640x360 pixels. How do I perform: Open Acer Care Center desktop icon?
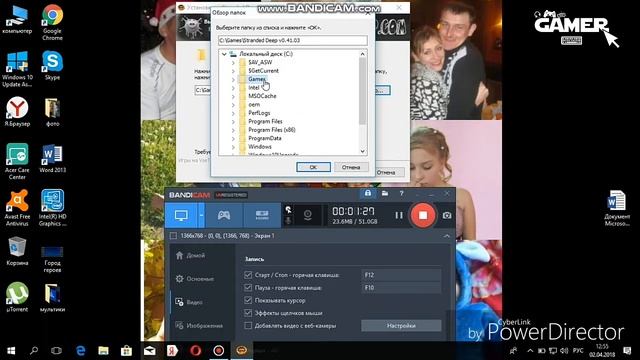[x=17, y=162]
